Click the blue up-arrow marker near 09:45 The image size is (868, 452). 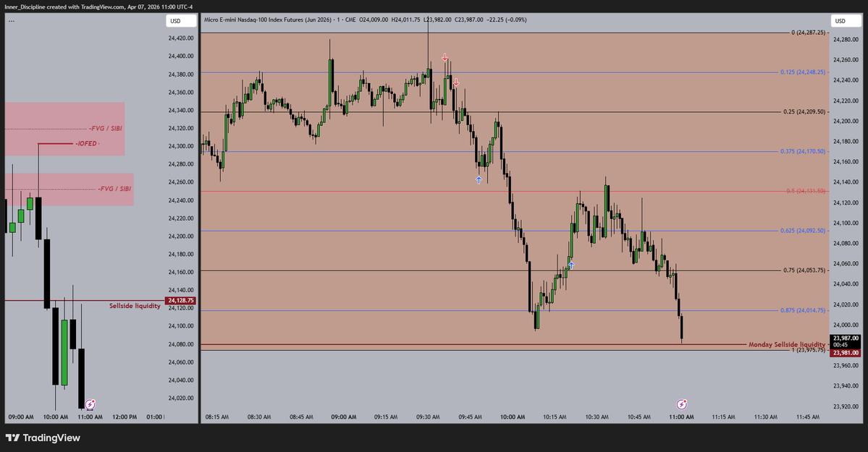point(479,179)
